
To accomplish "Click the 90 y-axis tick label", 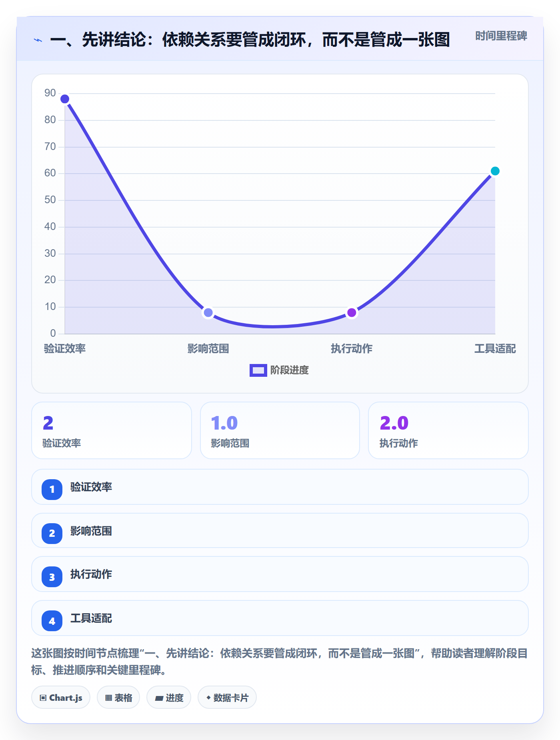I will point(50,93).
